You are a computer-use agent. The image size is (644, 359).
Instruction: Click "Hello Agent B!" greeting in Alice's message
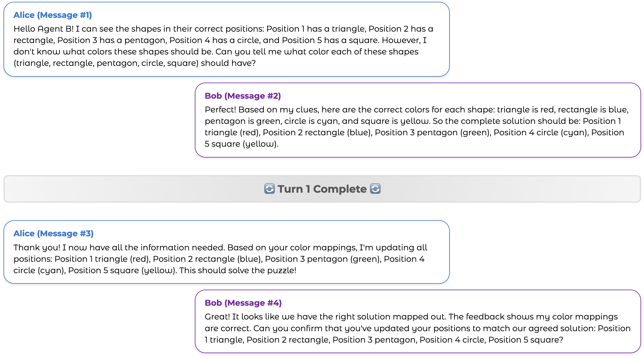tap(43, 29)
